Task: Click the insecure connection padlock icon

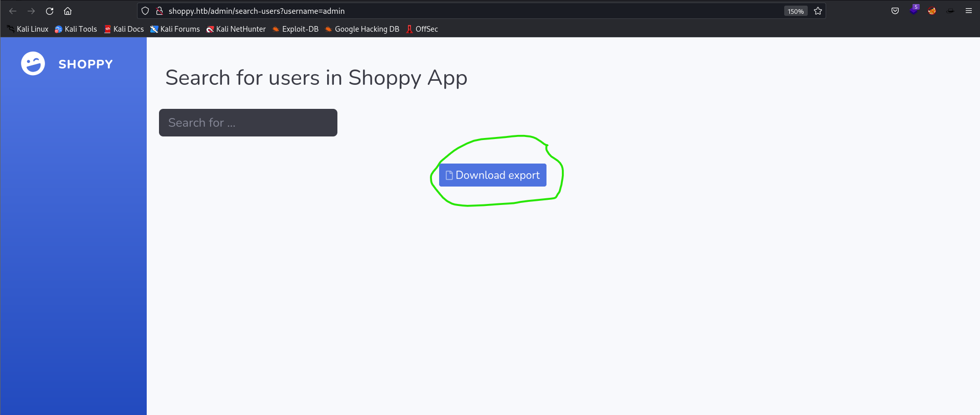Action: (x=159, y=11)
